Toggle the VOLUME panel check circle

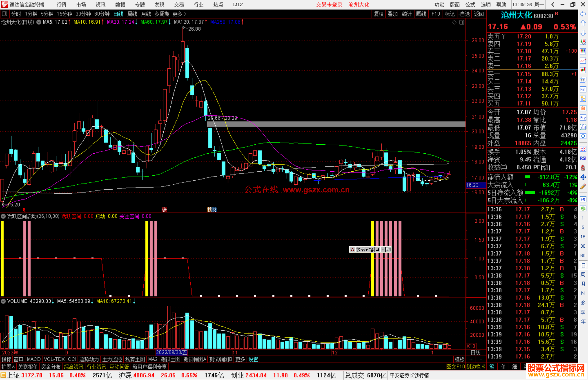pyautogui.click(x=3, y=301)
